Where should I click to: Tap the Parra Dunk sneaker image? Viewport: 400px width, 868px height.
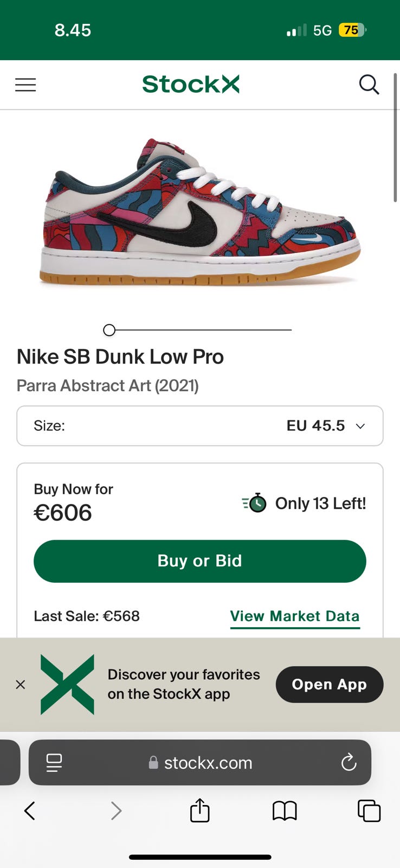199,213
